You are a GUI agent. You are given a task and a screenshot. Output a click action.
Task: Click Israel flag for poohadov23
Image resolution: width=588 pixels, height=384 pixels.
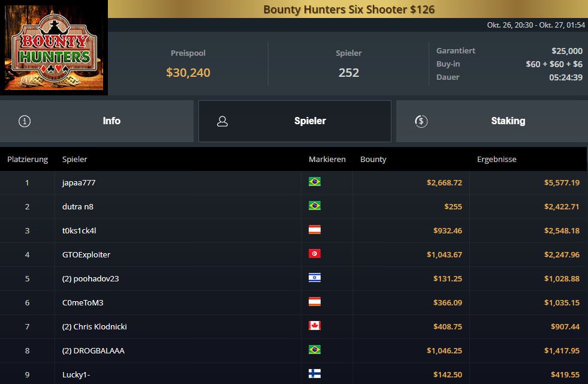[314, 278]
